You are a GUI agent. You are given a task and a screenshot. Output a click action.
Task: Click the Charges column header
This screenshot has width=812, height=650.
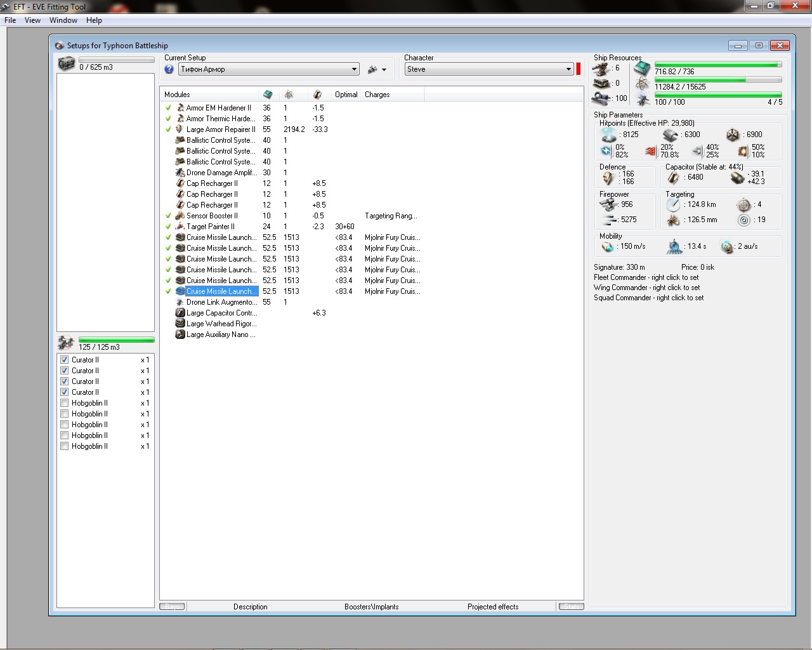click(393, 95)
